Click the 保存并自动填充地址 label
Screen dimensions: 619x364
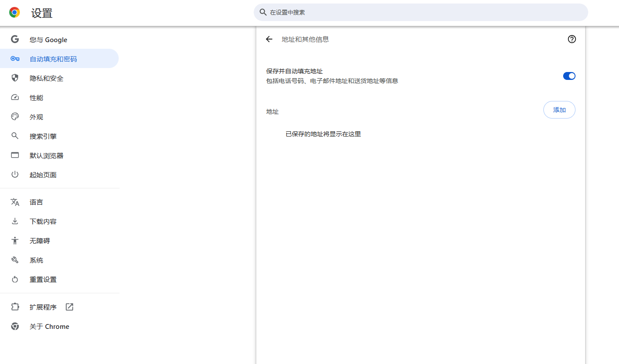click(x=295, y=71)
